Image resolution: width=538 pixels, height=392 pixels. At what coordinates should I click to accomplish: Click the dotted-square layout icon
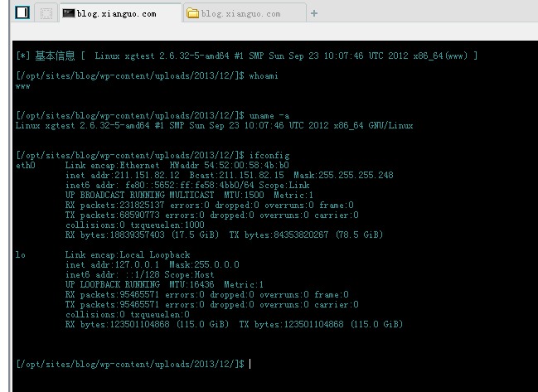(46, 13)
